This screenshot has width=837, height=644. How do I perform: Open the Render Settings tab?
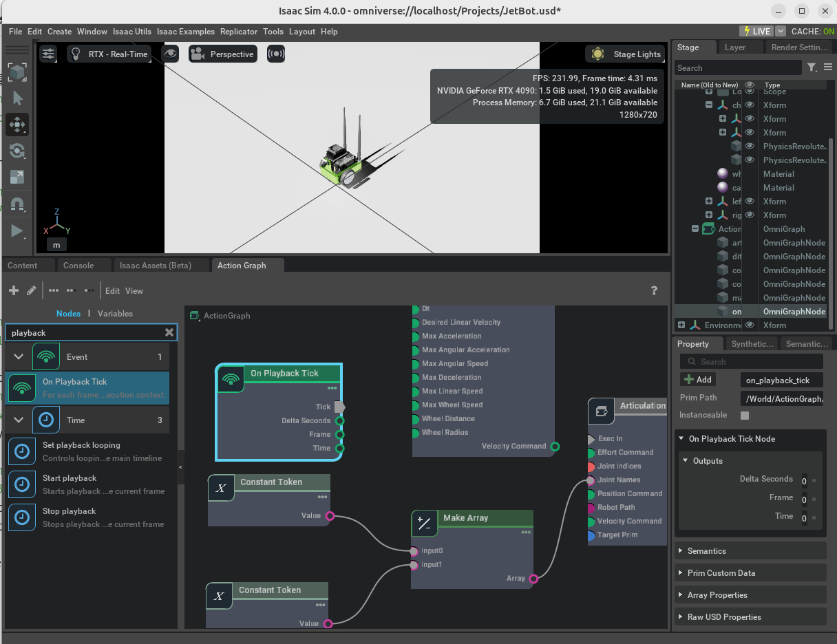799,47
